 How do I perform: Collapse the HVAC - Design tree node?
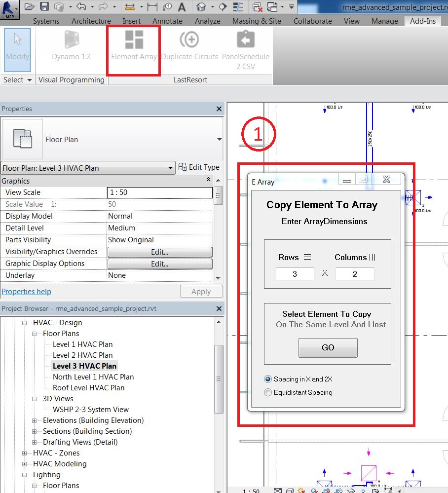click(24, 322)
